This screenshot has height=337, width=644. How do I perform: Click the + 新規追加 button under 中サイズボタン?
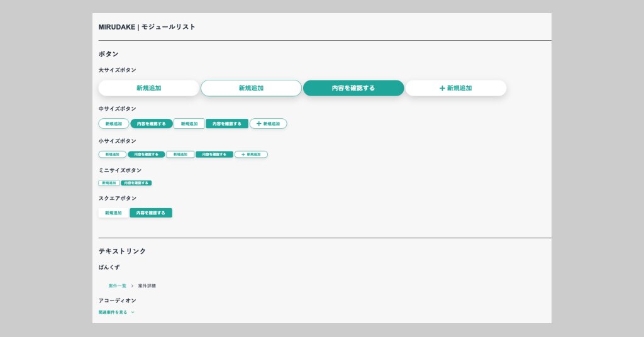(268, 124)
